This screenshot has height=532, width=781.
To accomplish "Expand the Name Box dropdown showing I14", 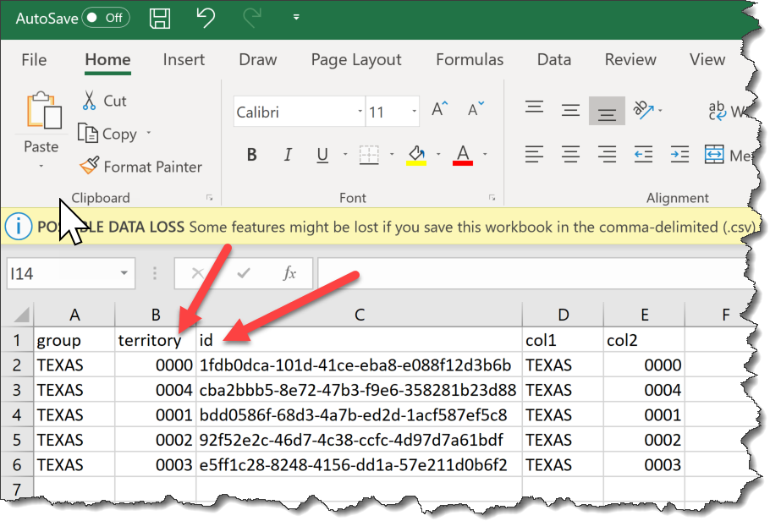I will tap(124, 273).
